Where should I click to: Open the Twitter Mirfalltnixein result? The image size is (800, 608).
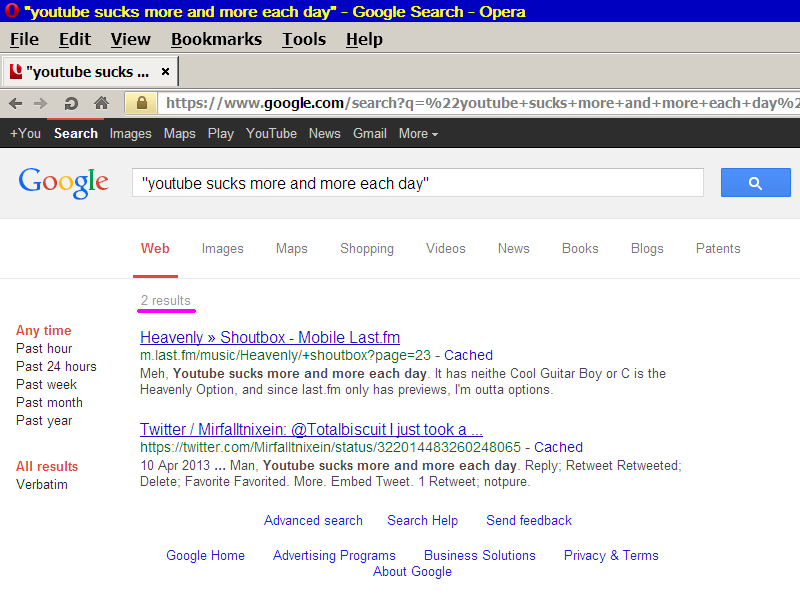coord(311,429)
